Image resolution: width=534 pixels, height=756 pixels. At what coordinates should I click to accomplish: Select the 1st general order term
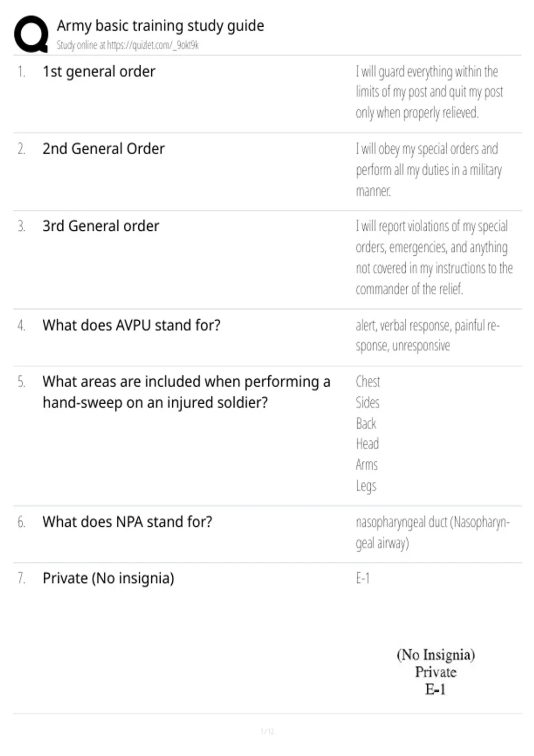pos(99,72)
